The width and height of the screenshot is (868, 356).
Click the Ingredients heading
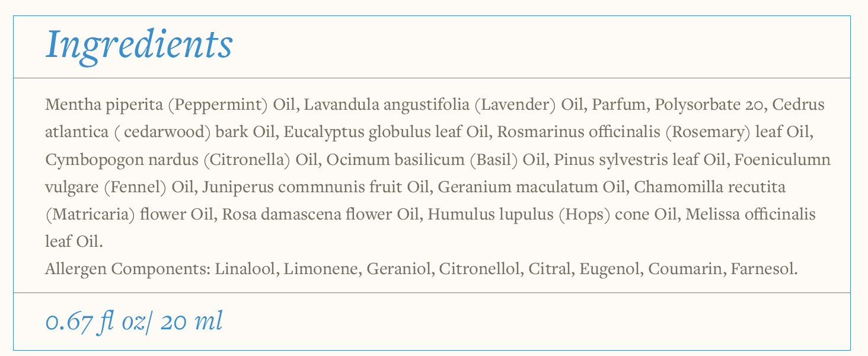click(139, 45)
